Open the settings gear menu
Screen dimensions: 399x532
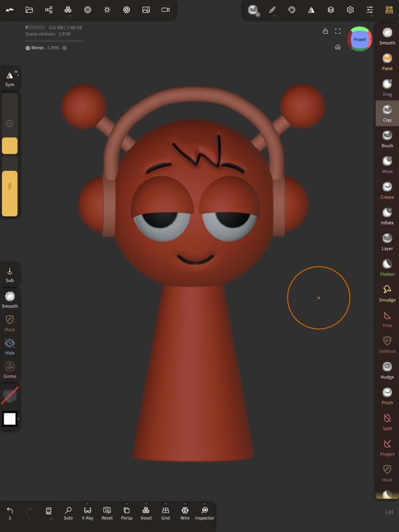350,10
